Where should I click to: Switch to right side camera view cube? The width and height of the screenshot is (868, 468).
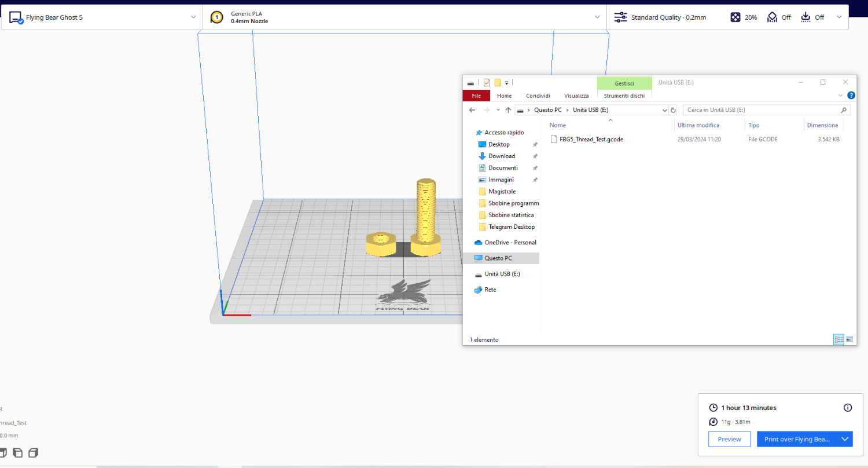click(x=33, y=452)
